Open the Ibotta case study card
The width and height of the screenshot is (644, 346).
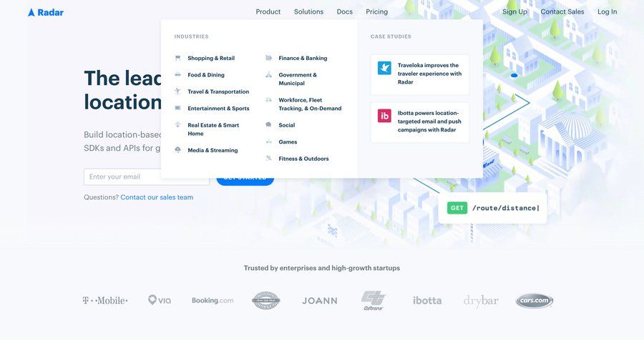(420, 122)
